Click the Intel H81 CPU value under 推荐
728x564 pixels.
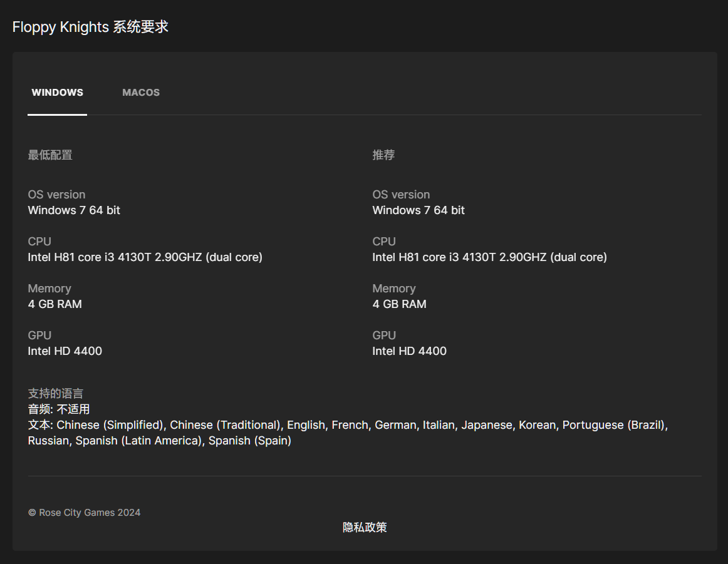(489, 257)
